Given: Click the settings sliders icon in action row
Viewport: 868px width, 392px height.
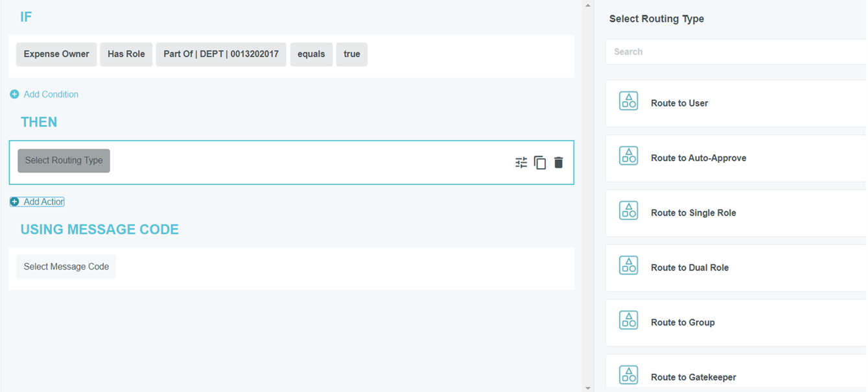Looking at the screenshot, I should coord(521,163).
